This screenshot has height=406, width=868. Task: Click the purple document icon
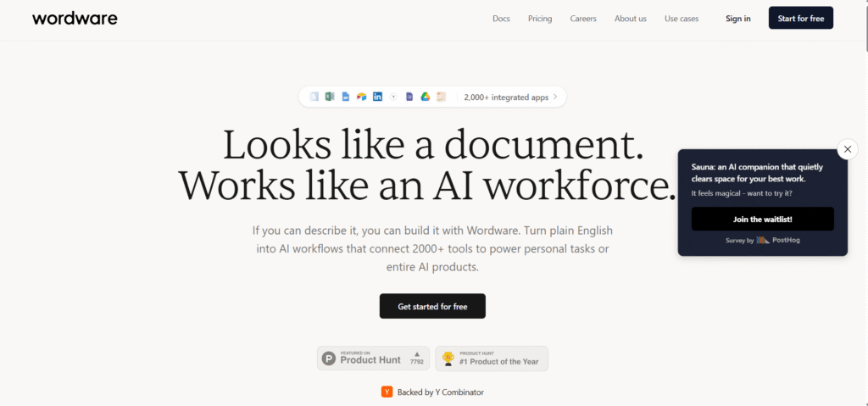pyautogui.click(x=409, y=97)
